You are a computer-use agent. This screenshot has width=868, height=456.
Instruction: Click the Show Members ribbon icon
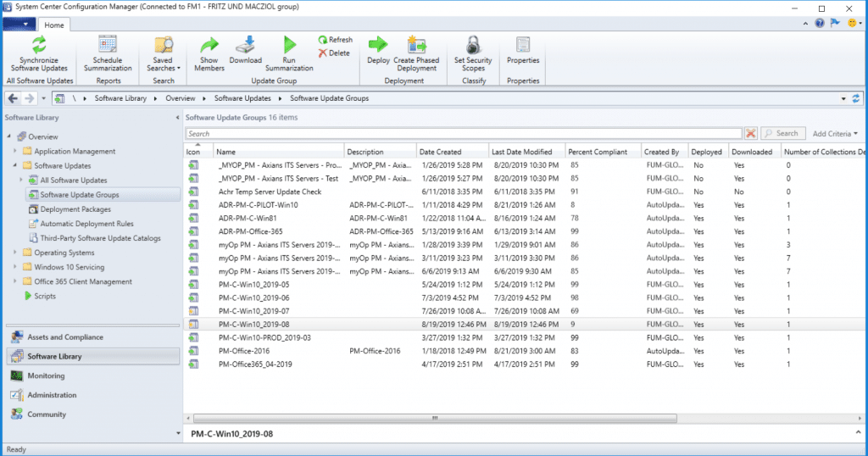click(209, 45)
